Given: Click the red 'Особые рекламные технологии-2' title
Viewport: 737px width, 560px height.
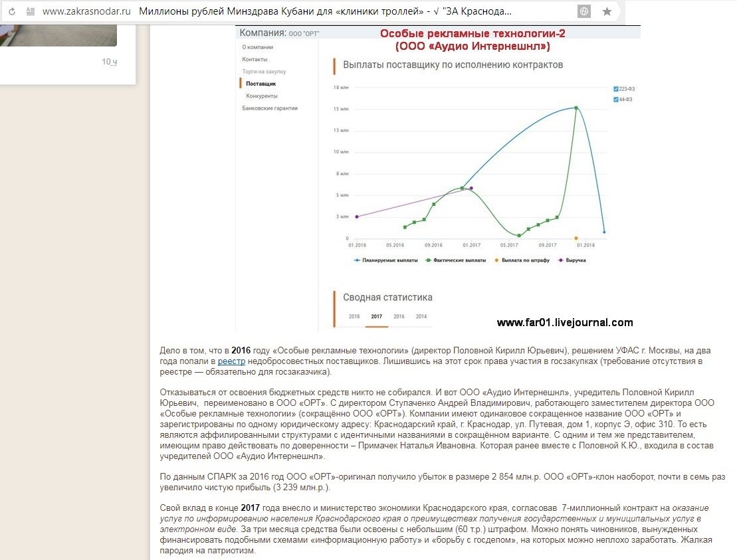Looking at the screenshot, I should (x=473, y=33).
